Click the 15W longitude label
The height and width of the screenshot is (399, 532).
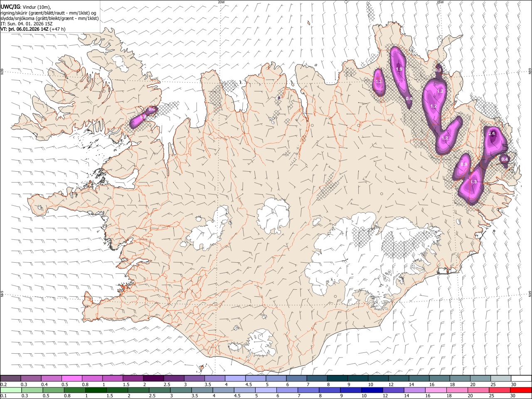pos(440,2)
